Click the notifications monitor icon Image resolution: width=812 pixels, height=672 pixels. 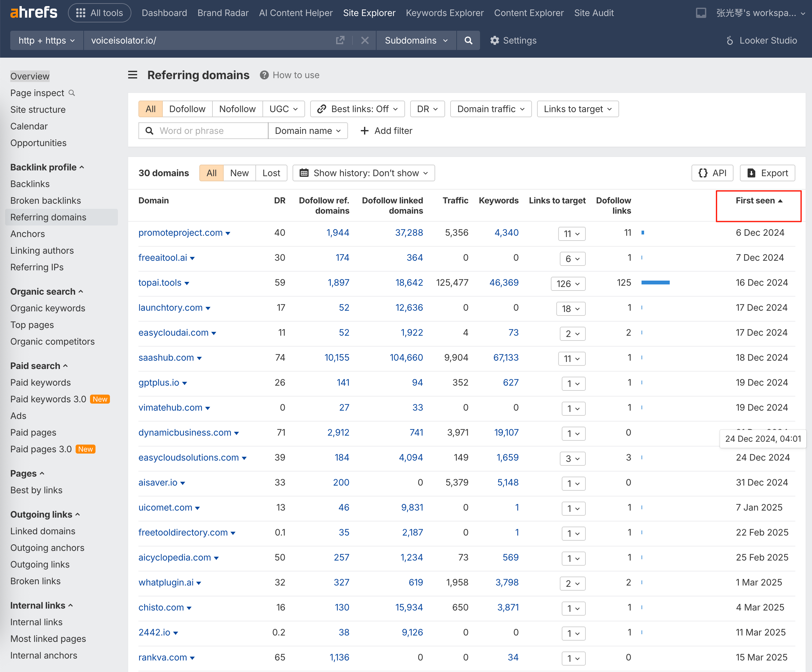[x=700, y=13]
